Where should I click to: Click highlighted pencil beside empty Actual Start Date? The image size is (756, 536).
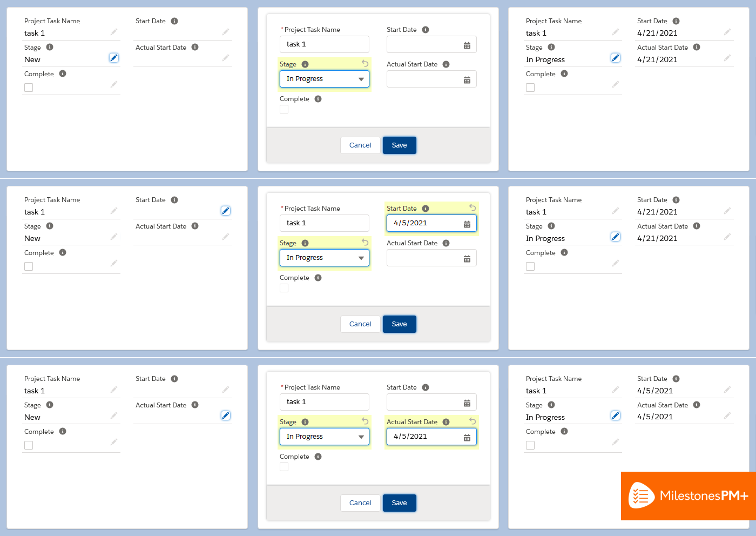tap(226, 416)
